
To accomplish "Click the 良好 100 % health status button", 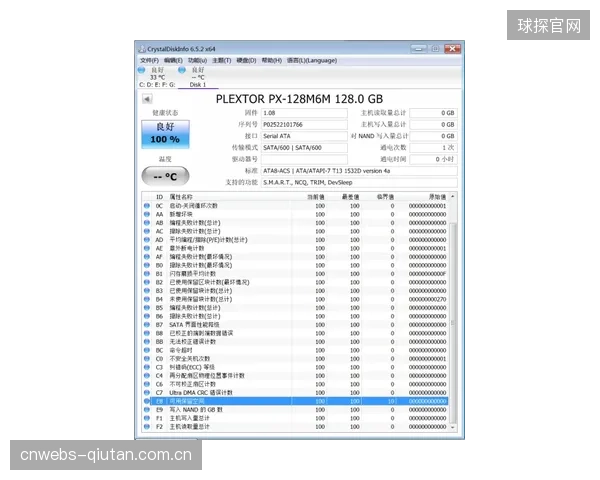I will pyautogui.click(x=165, y=134).
